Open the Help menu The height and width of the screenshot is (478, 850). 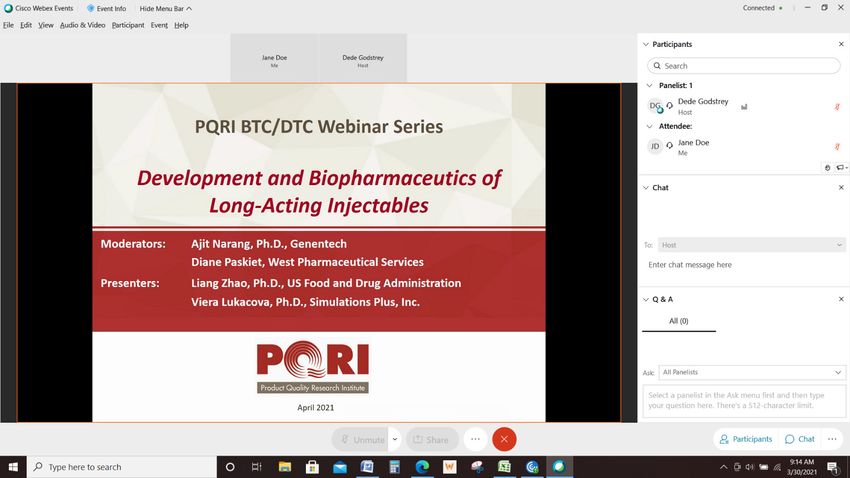(x=181, y=25)
